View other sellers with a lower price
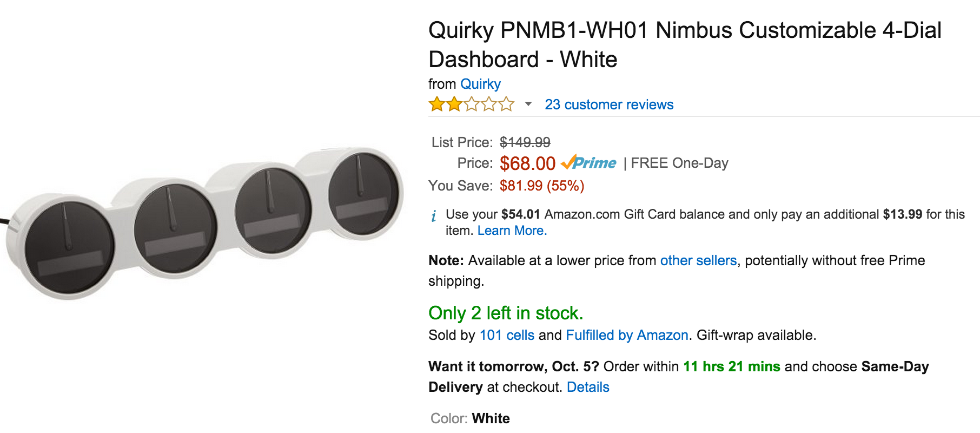The image size is (980, 433). tap(698, 260)
